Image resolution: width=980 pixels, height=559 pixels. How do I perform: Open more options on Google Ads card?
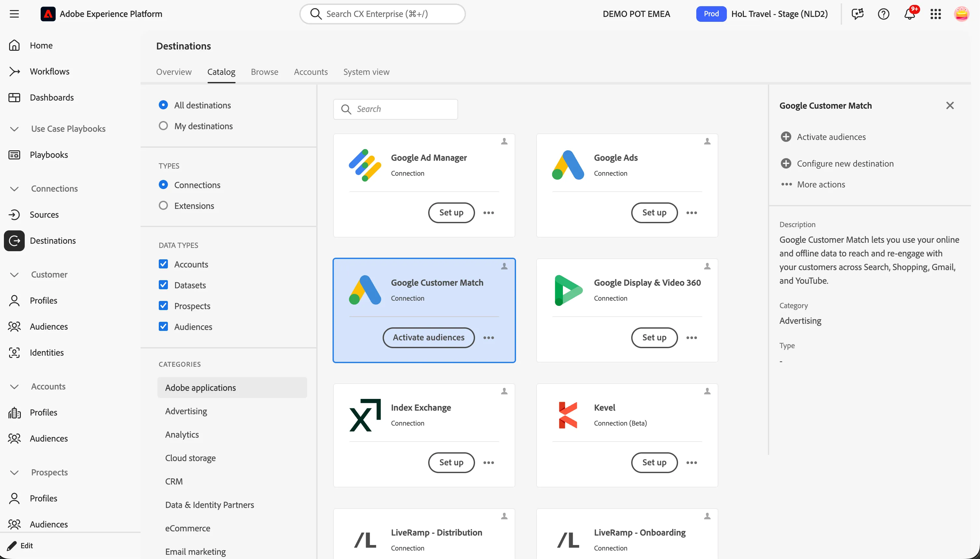point(691,213)
